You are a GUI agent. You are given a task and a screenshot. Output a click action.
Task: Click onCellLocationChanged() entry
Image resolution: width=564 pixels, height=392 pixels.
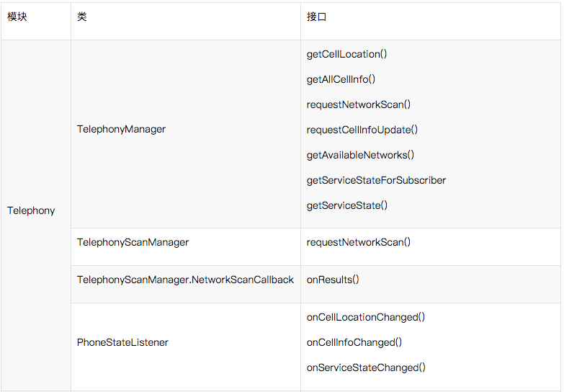tap(366, 317)
